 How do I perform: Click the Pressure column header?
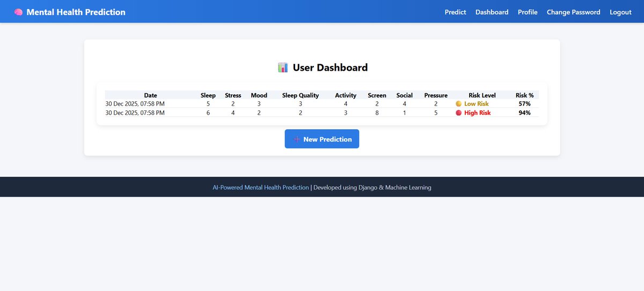pos(436,95)
